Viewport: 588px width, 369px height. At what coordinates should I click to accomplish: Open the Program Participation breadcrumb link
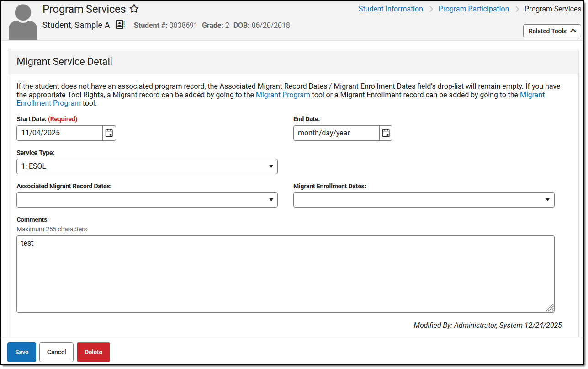coord(473,9)
